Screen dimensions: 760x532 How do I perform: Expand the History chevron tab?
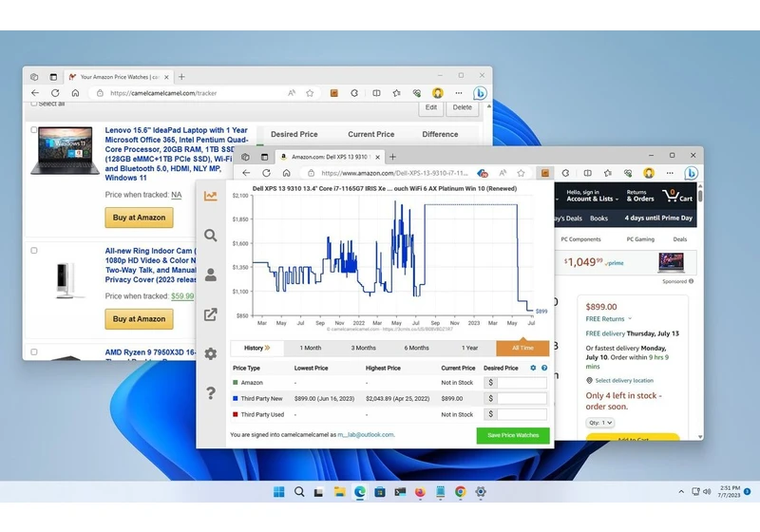point(256,348)
